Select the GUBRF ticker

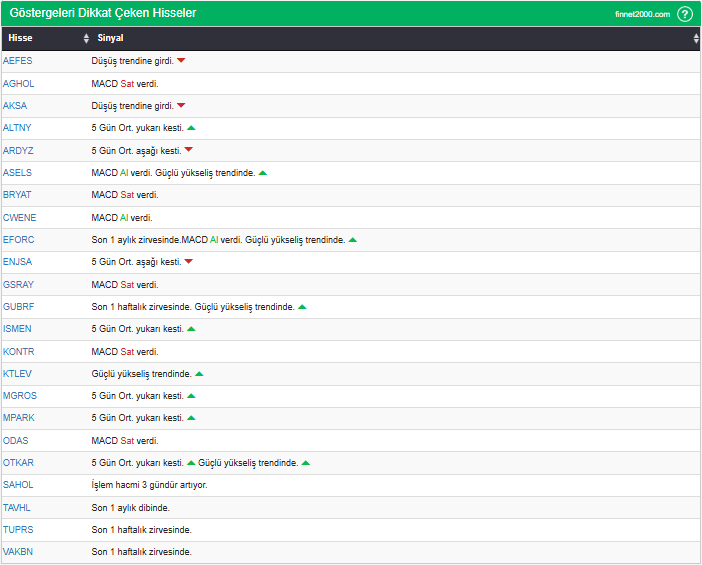coord(18,307)
